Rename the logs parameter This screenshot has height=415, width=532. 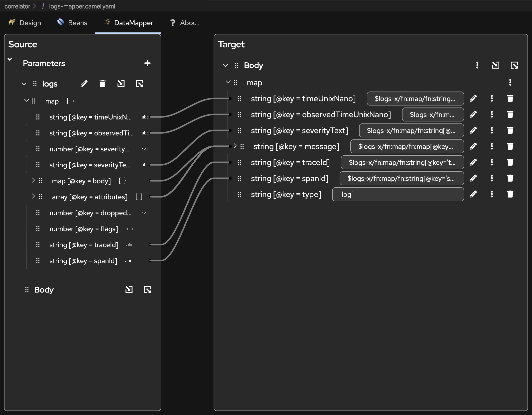[84, 84]
